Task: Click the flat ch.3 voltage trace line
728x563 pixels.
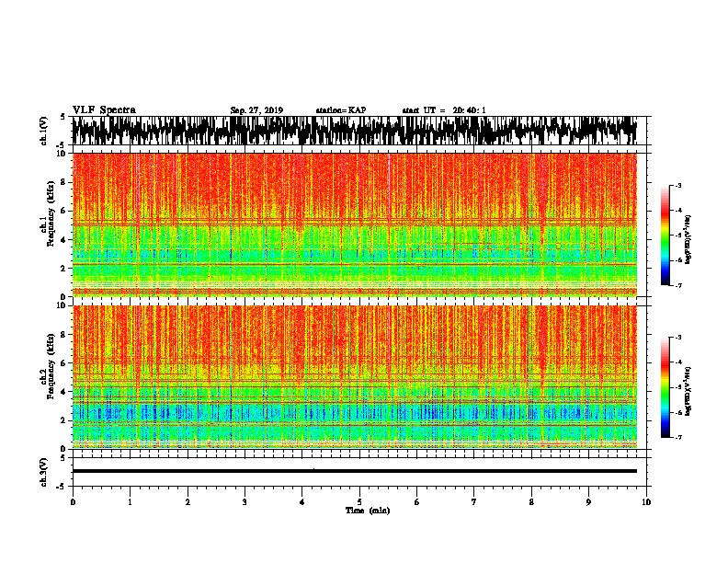Action: 355,471
